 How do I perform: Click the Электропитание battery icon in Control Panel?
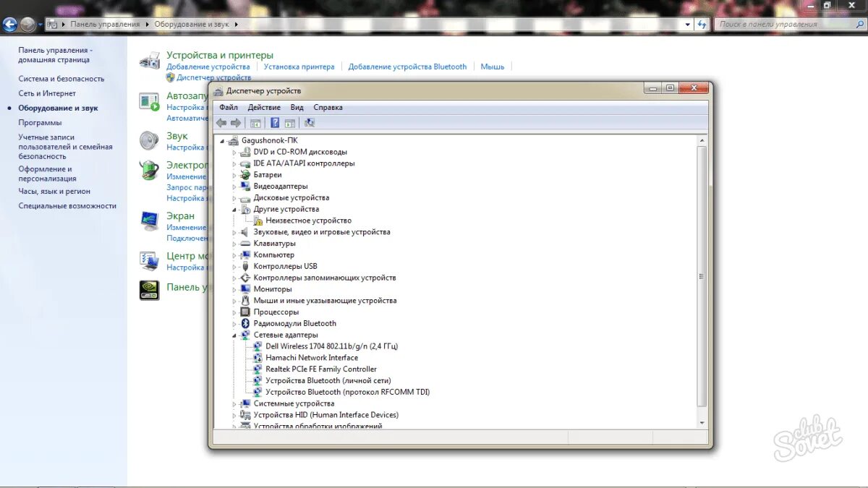[150, 170]
